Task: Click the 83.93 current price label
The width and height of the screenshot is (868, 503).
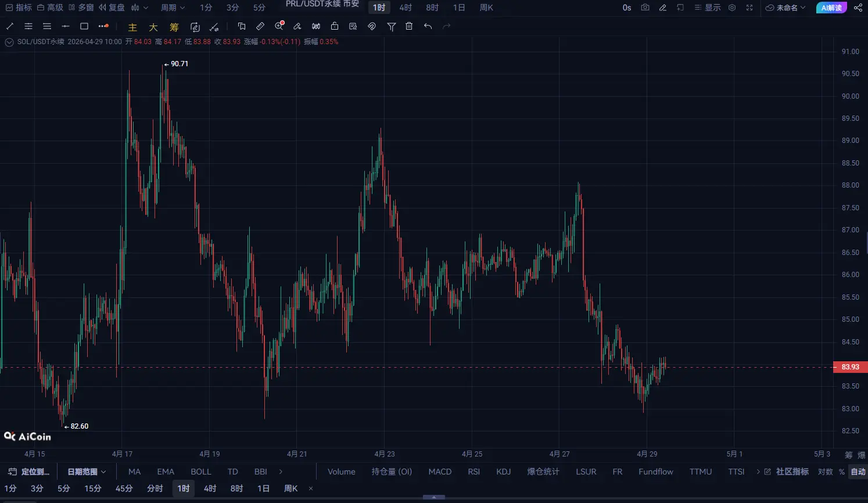Action: [x=851, y=367]
